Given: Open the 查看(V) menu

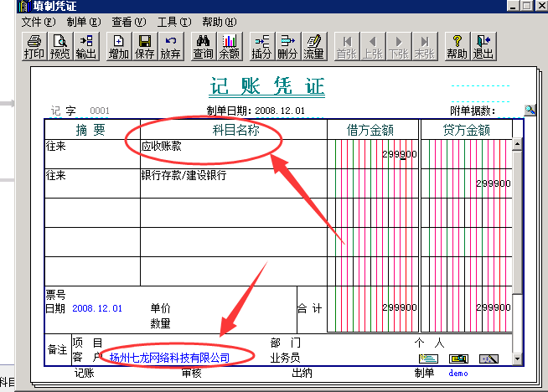Looking at the screenshot, I should [128, 22].
